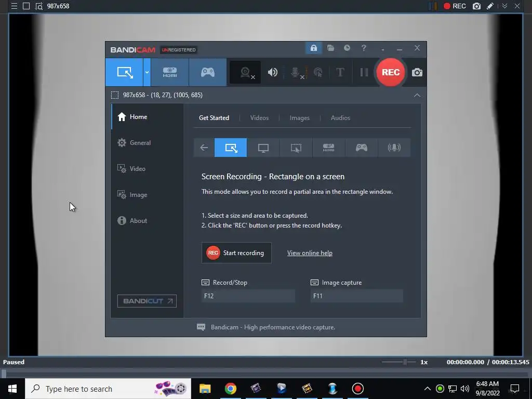
Task: Click the REC button in outer top bar
Action: pyautogui.click(x=455, y=6)
